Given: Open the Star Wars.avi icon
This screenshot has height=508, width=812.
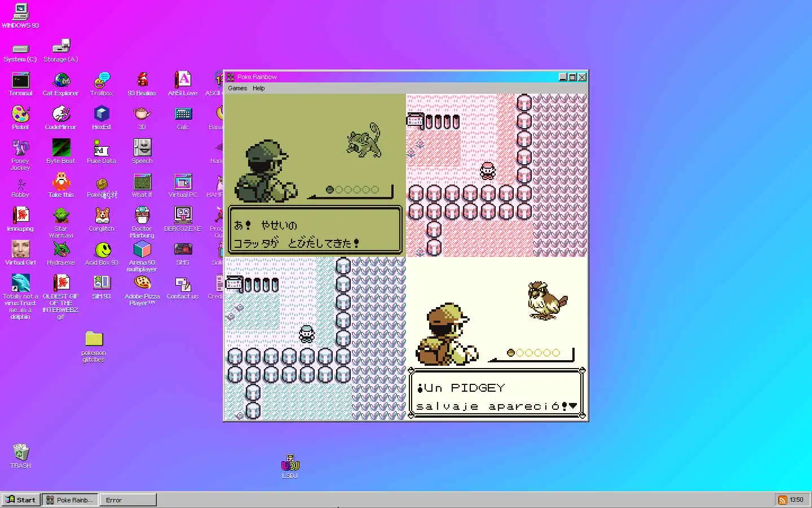Looking at the screenshot, I should [x=61, y=223].
